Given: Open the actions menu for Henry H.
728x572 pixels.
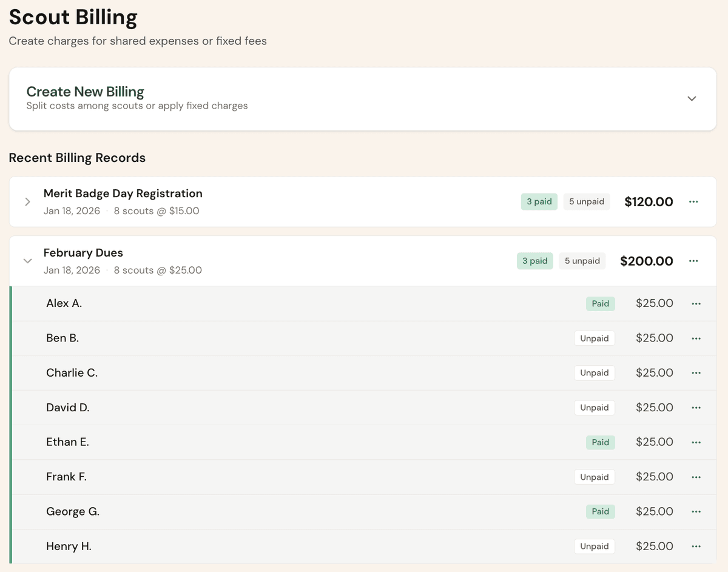Looking at the screenshot, I should click(696, 546).
